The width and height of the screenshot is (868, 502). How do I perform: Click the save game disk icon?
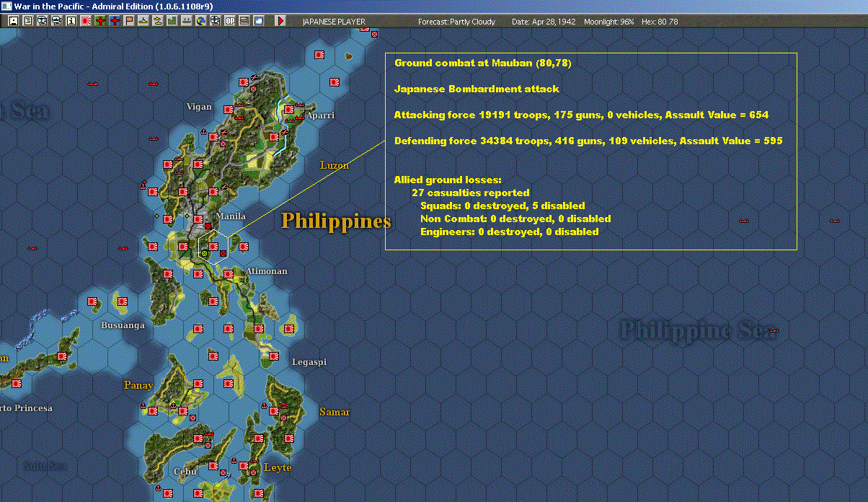[14, 21]
